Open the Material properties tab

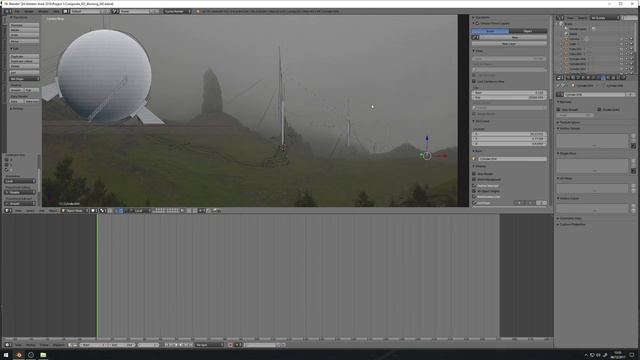tap(608, 77)
